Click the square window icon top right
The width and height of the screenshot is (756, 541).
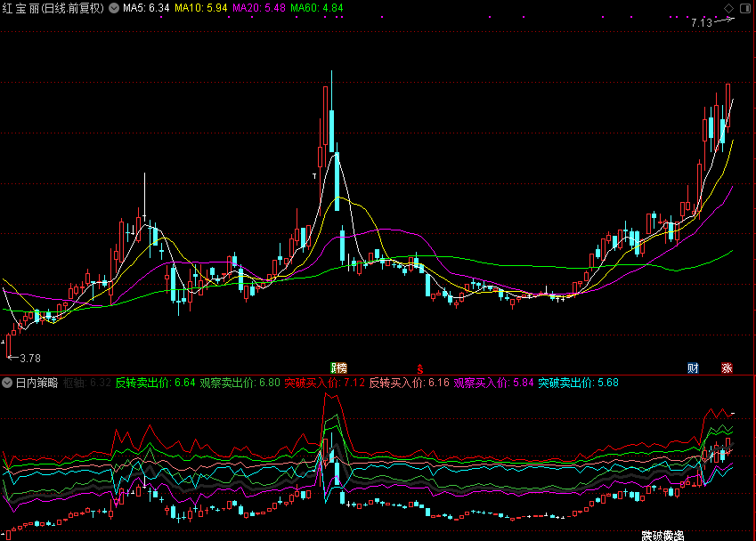pos(746,8)
